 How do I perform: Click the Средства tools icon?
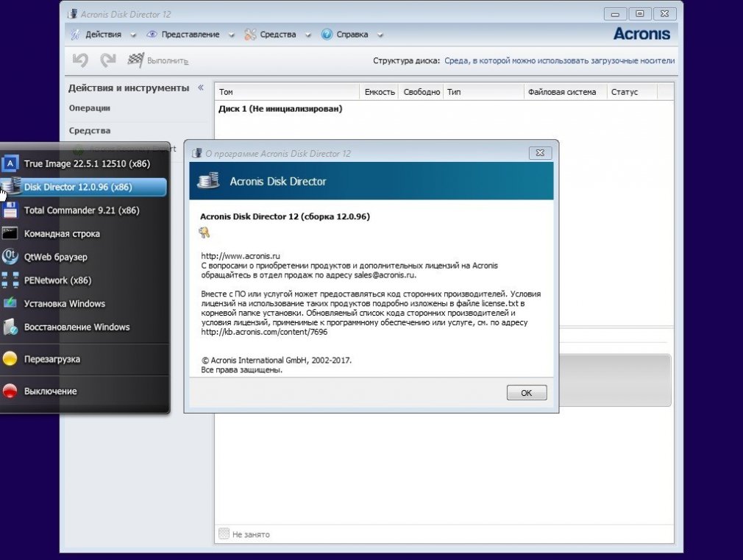tap(250, 35)
